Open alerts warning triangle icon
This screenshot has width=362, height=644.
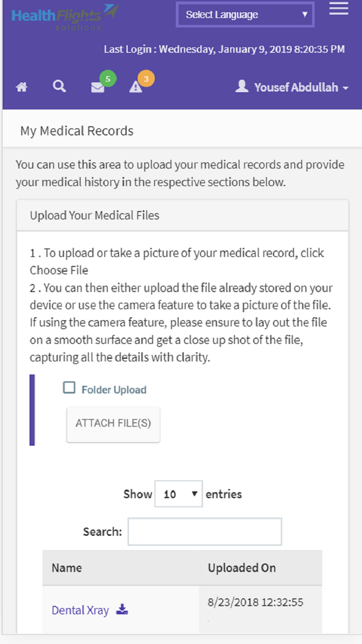(136, 87)
